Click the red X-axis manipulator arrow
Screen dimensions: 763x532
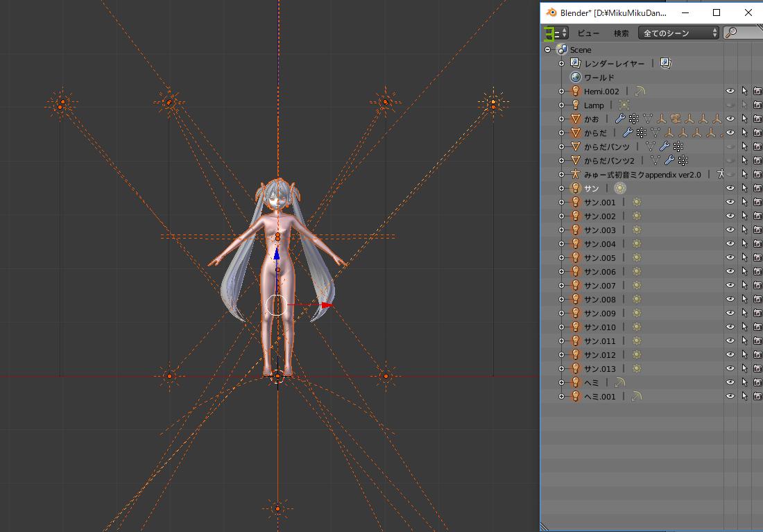(x=327, y=305)
